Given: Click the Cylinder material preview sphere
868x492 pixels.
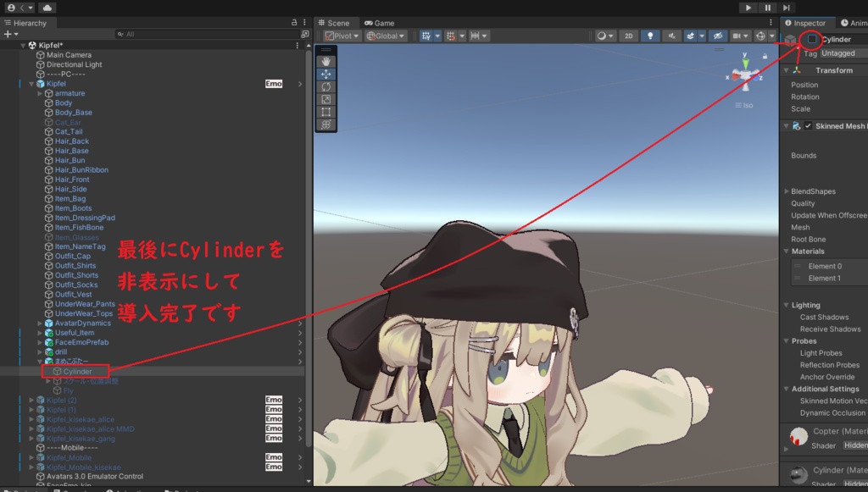Looking at the screenshot, I should [x=798, y=474].
